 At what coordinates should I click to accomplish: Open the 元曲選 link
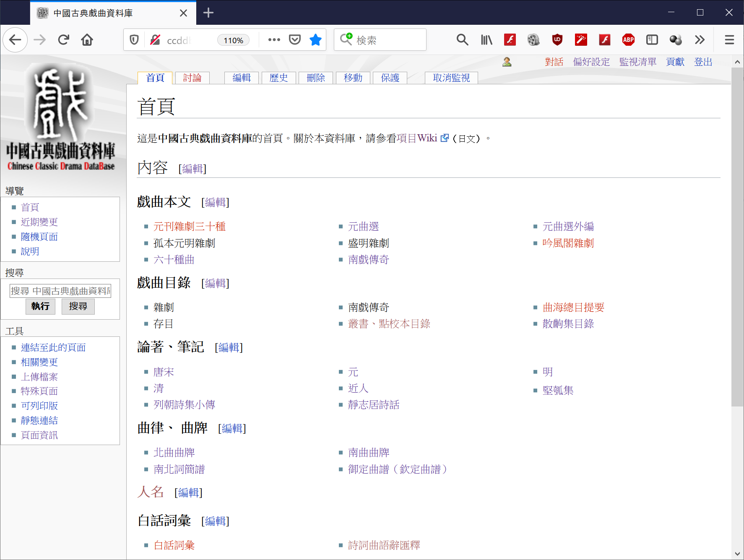point(363,227)
